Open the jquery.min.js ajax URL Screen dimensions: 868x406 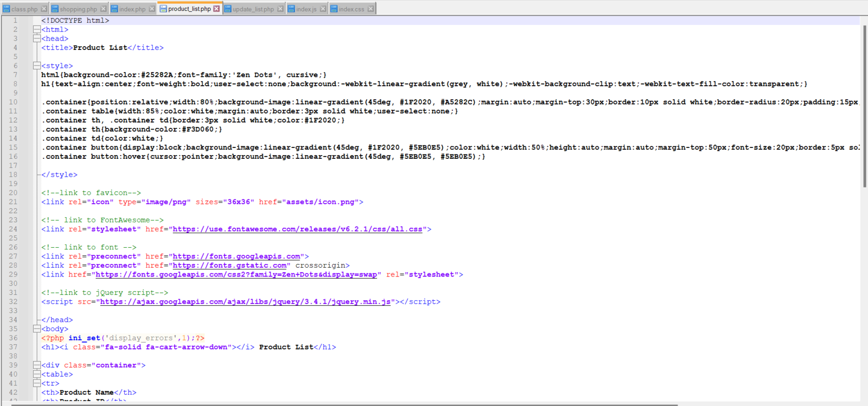tap(245, 302)
